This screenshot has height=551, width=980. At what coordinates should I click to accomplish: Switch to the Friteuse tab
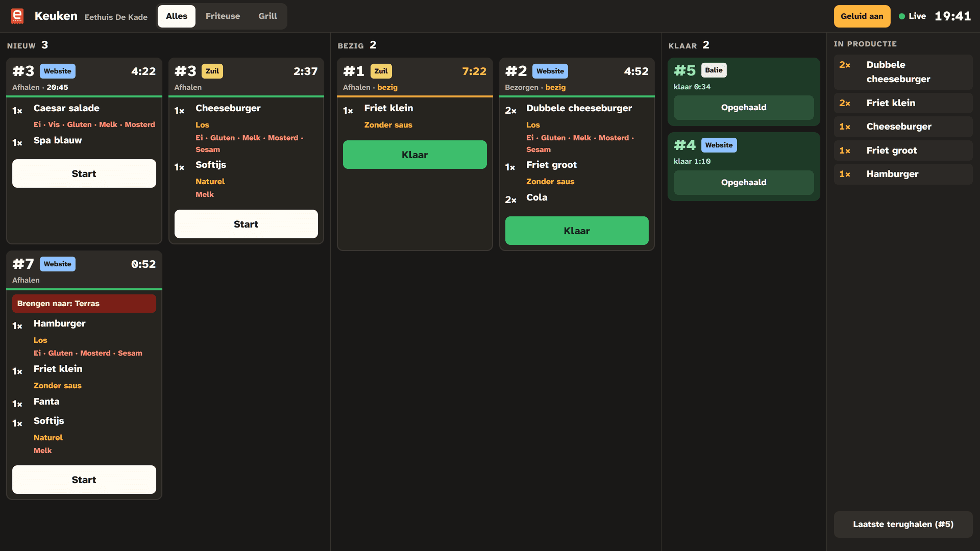pos(223,16)
